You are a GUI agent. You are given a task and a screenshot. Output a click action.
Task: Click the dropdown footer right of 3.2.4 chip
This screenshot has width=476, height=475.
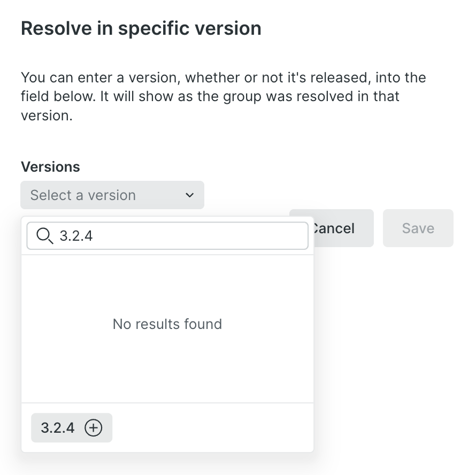214,428
